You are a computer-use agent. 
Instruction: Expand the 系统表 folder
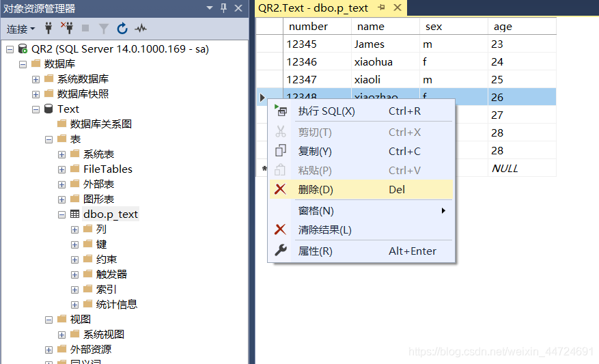pyautogui.click(x=62, y=155)
